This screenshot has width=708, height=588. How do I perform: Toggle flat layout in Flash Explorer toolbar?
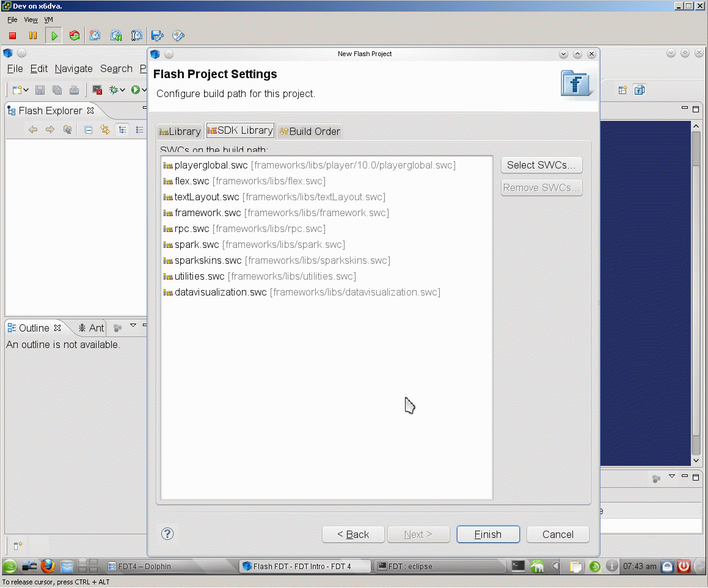[x=139, y=130]
